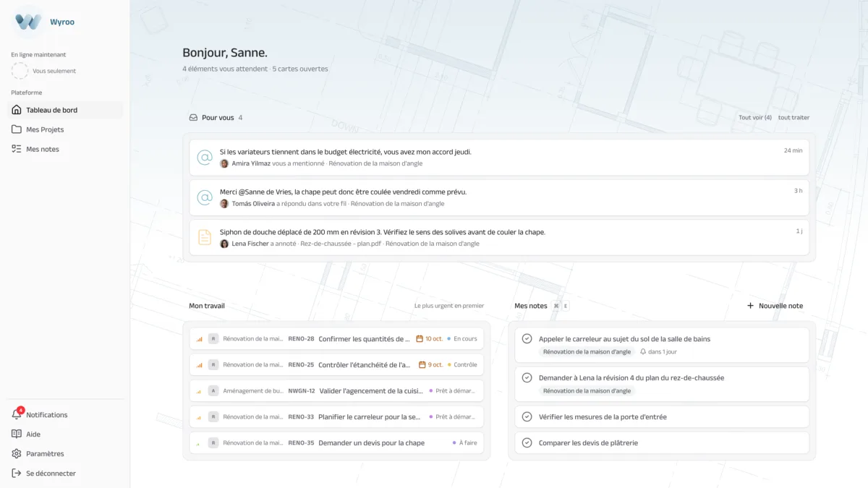Open the Notifications bell icon
Image resolution: width=868 pixels, height=488 pixels.
point(17,415)
